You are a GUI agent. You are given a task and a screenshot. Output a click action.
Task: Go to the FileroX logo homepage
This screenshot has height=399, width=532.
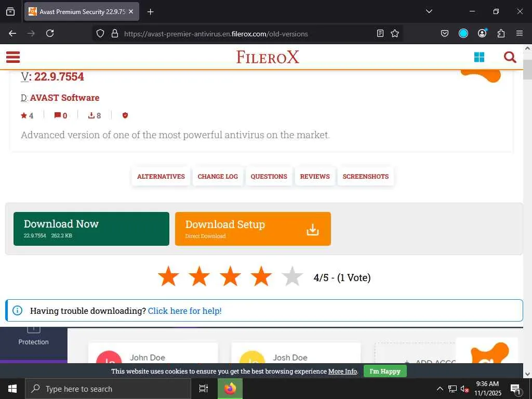coord(268,57)
